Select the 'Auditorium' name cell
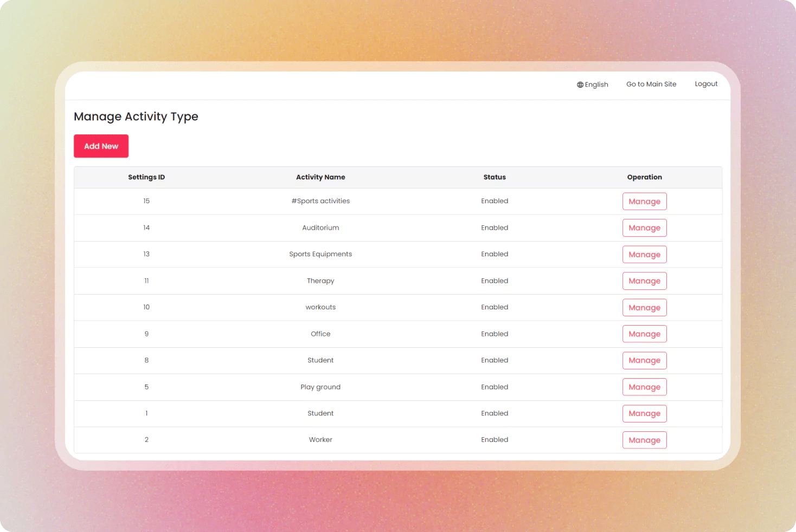The width and height of the screenshot is (796, 532). coord(320,228)
